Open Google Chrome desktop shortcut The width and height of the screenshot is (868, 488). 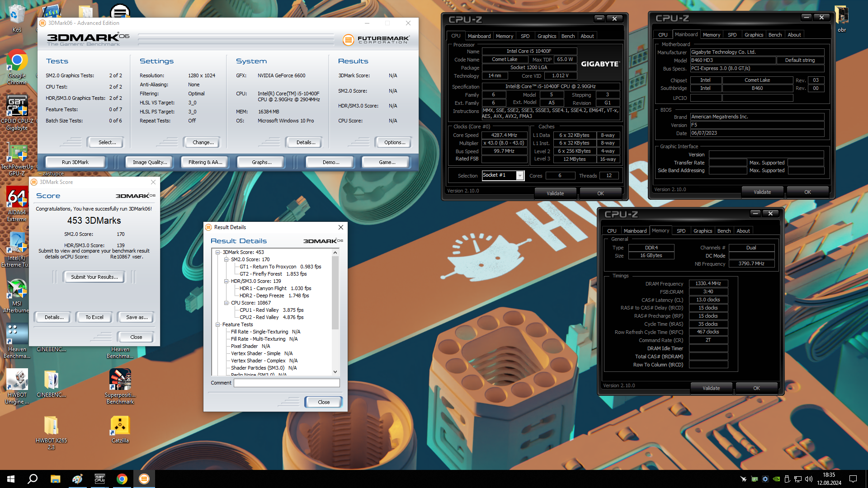[17, 67]
